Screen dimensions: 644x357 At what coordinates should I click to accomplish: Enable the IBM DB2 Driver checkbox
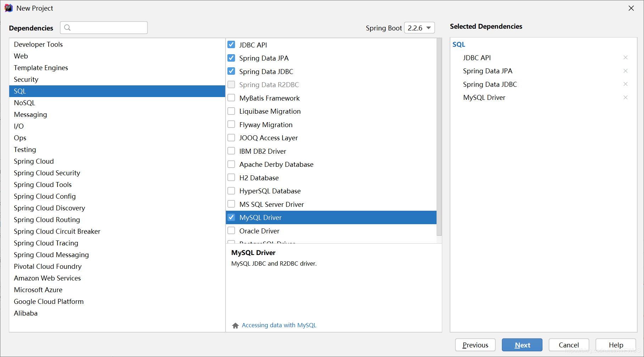click(231, 151)
